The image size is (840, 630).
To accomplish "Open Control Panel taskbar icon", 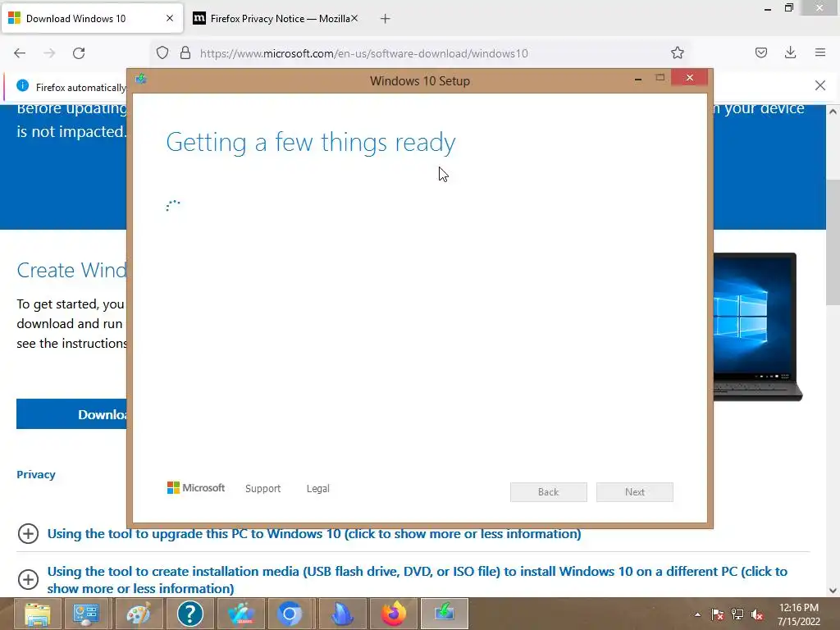I will pyautogui.click(x=85, y=614).
